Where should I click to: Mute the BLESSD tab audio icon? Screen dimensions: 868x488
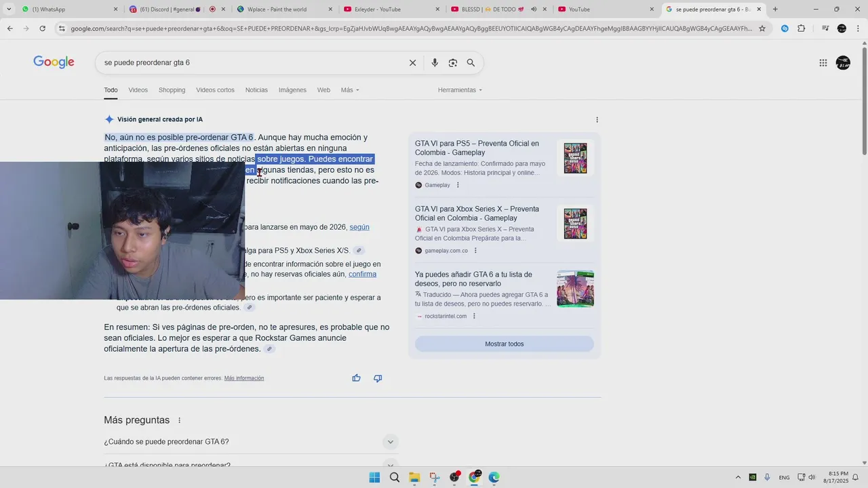534,9
